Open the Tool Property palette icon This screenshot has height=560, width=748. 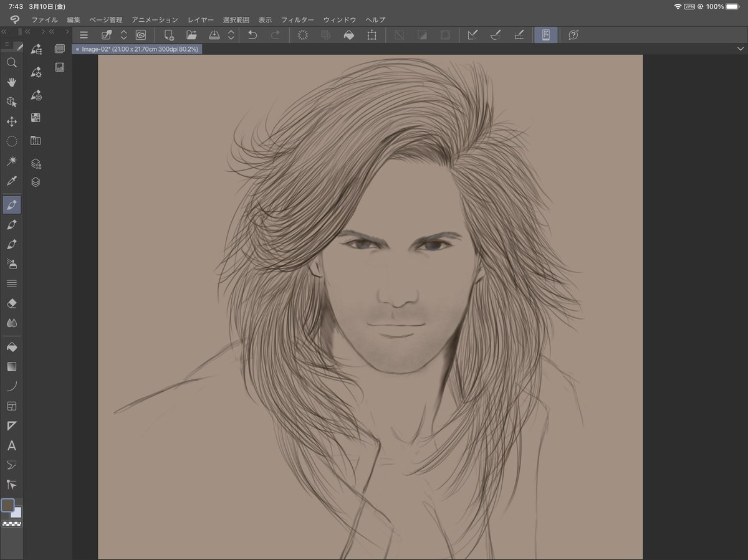pos(36,72)
